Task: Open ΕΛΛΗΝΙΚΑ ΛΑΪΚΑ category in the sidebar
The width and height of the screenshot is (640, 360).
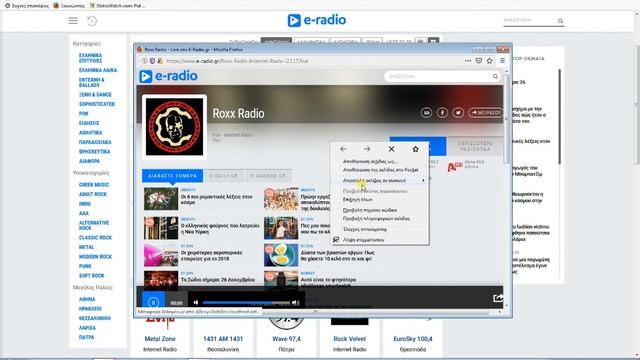Action: [x=98, y=70]
